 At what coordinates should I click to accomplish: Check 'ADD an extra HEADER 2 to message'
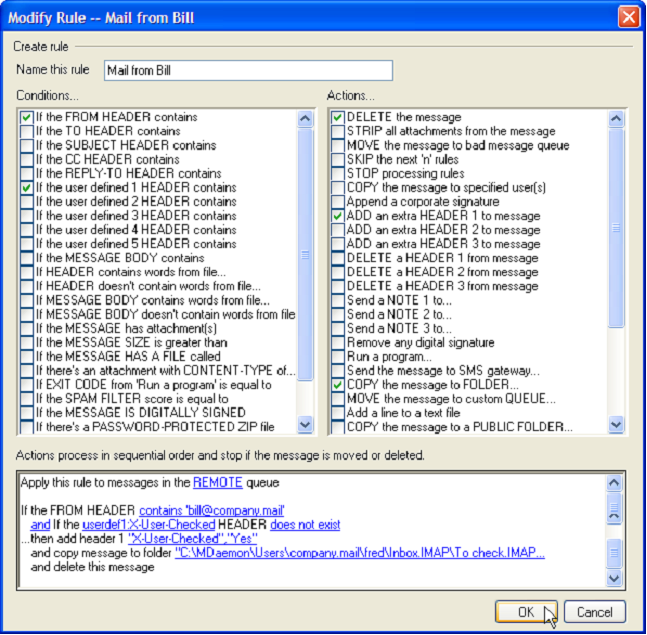pos(338,230)
